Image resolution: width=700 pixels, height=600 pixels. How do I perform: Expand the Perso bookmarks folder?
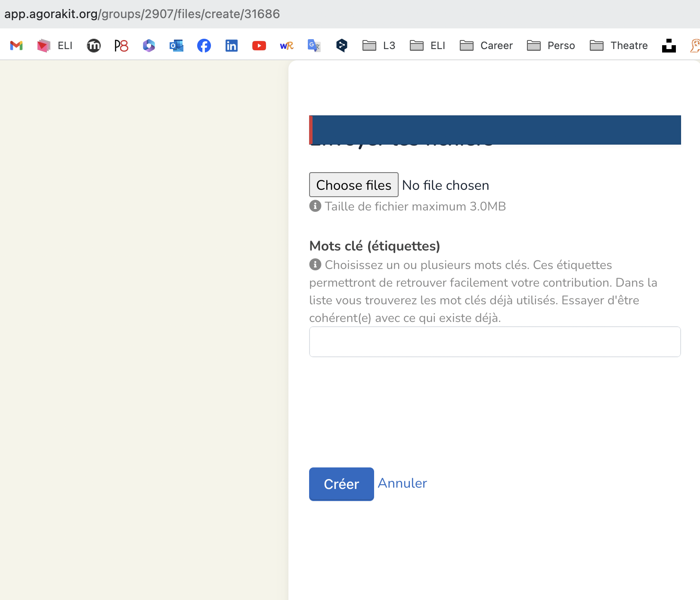(551, 45)
